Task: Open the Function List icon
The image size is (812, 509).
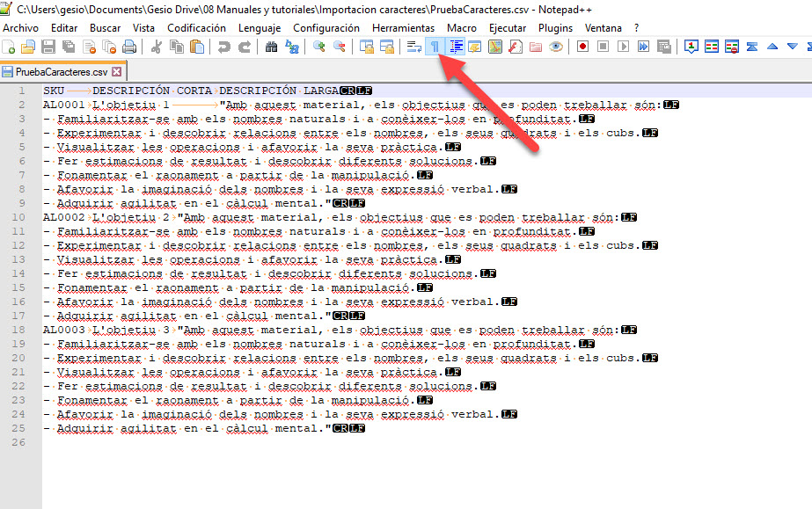Action: 516,47
